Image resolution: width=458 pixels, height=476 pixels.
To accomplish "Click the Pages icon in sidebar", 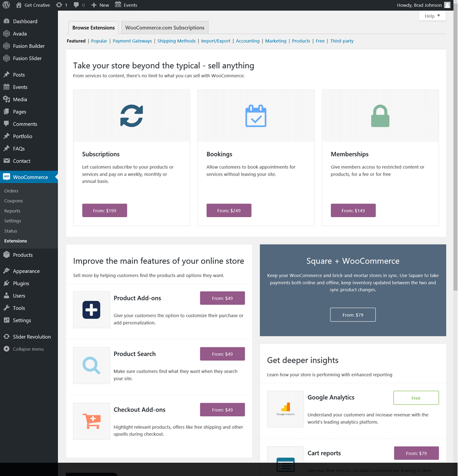I will click(6, 111).
